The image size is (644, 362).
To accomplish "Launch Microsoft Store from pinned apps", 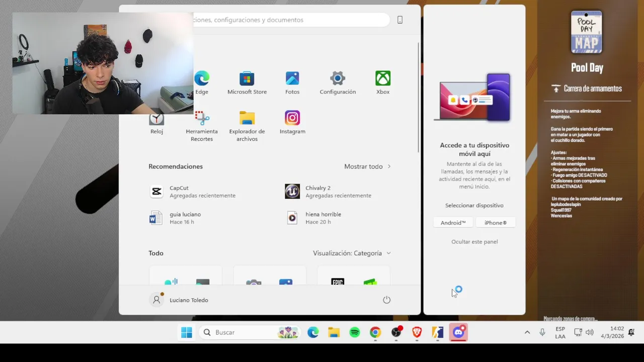I will 247,82.
